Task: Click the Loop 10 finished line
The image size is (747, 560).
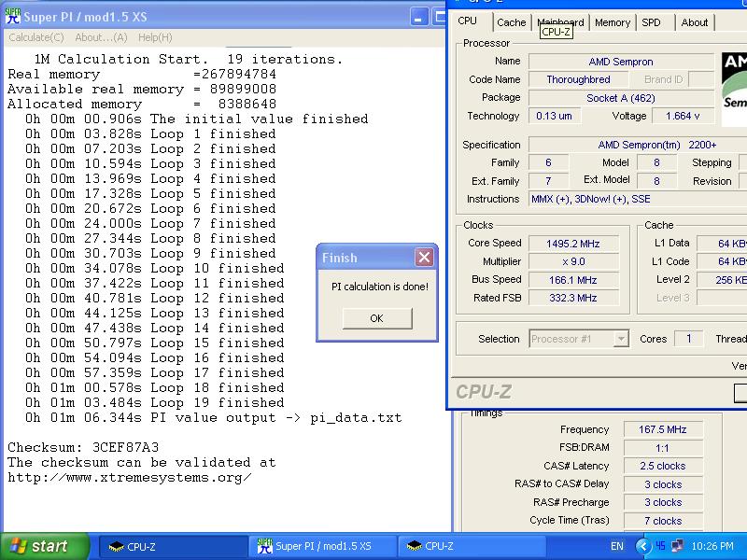Action: [155, 268]
